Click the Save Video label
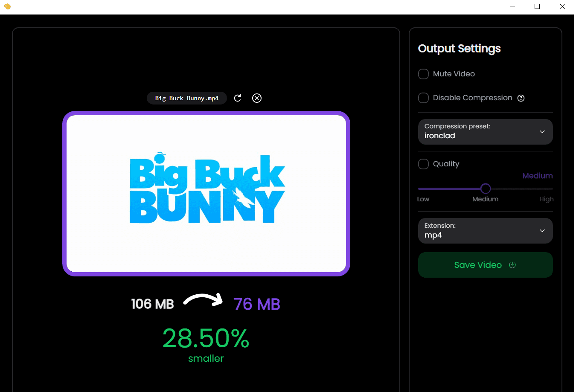 click(x=478, y=265)
